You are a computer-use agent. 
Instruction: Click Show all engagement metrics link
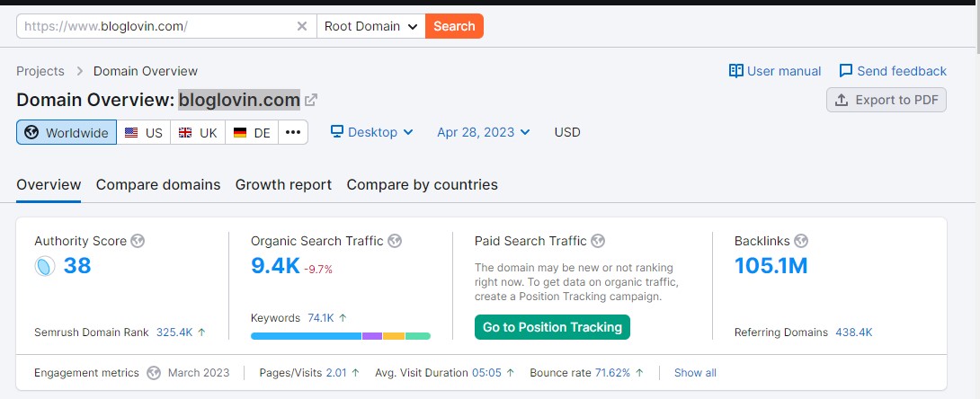click(695, 373)
